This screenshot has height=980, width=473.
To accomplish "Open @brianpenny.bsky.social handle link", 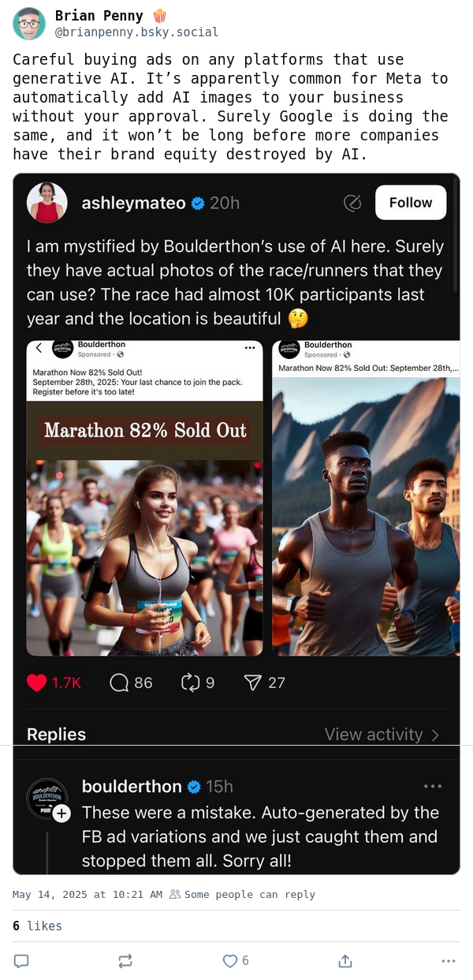I will (x=136, y=32).
